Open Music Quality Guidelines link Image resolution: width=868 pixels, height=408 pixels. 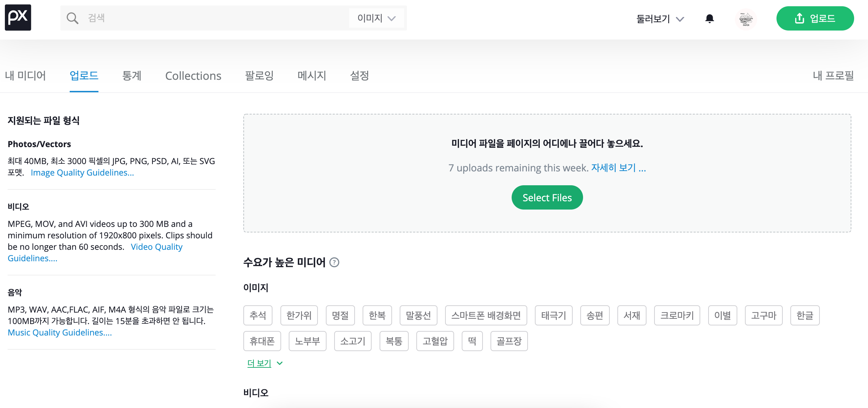(x=60, y=332)
